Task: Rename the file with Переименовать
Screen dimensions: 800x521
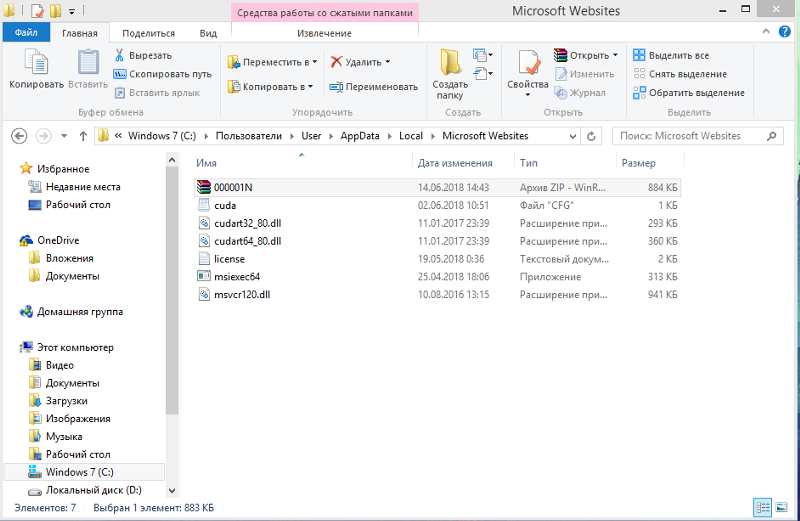Action: (373, 87)
